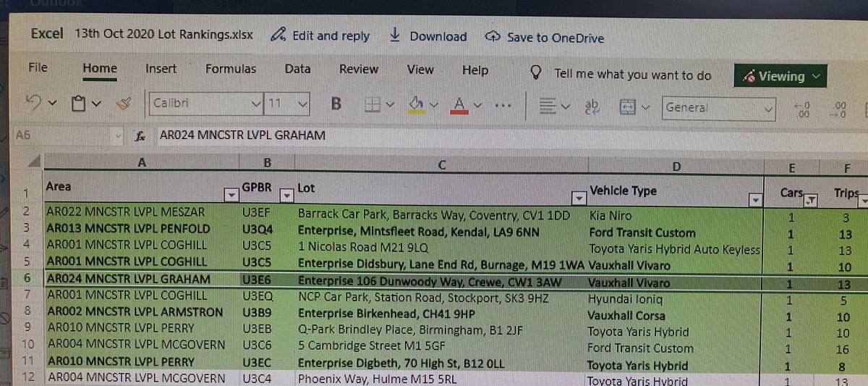The image size is (868, 386).
Task: Click cell U3EC in GPBR column
Action: [258, 362]
